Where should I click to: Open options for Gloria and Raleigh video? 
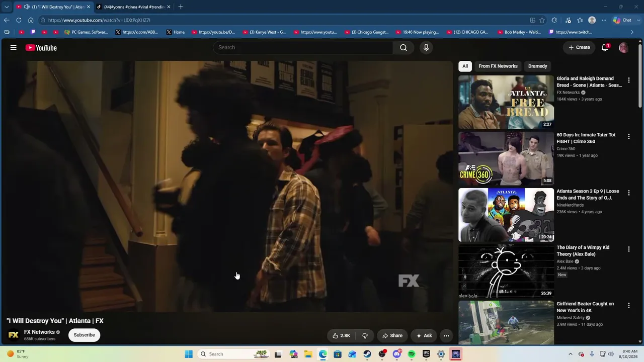click(628, 80)
